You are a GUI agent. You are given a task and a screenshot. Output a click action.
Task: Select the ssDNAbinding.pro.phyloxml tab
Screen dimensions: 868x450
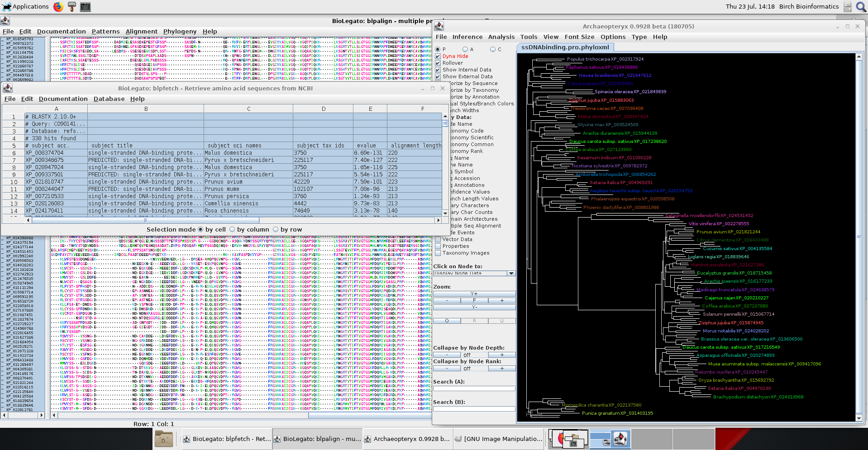click(x=565, y=47)
